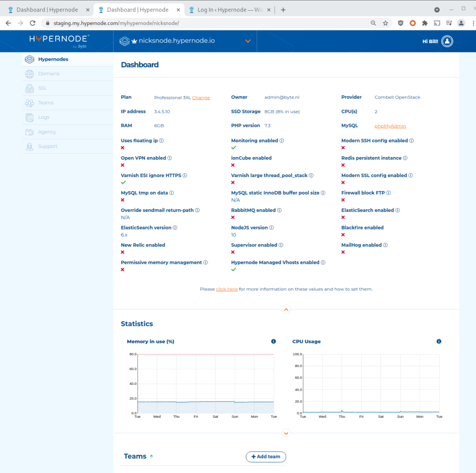Click info icon beside ElasticSearch enabled

(397, 210)
